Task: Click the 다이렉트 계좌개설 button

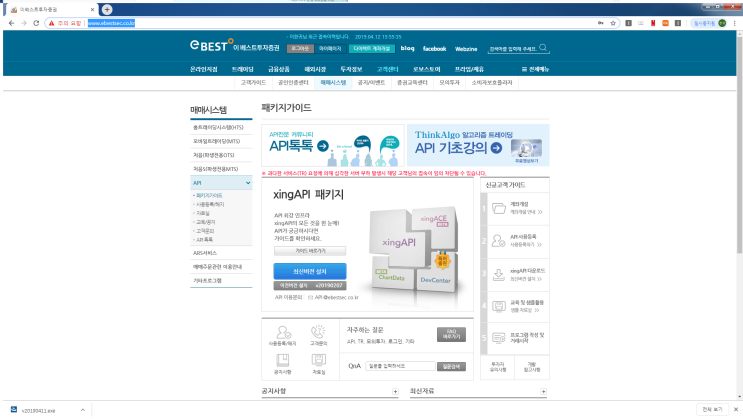Action: 372,48
